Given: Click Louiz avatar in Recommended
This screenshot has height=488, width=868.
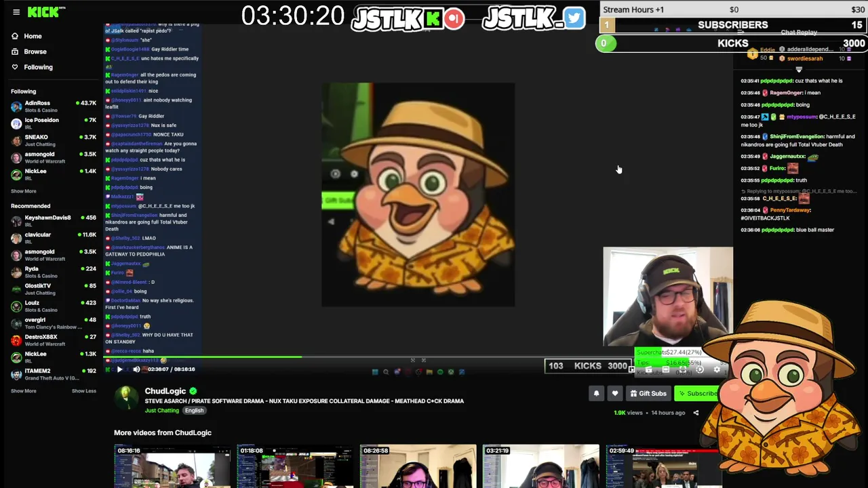Looking at the screenshot, I should pos(16,306).
